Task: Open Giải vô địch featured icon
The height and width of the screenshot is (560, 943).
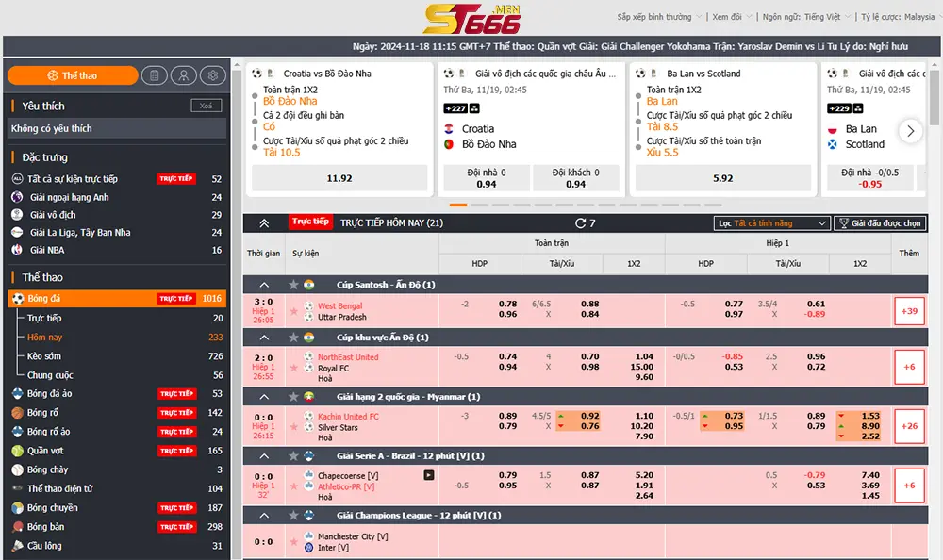Action: tap(17, 215)
